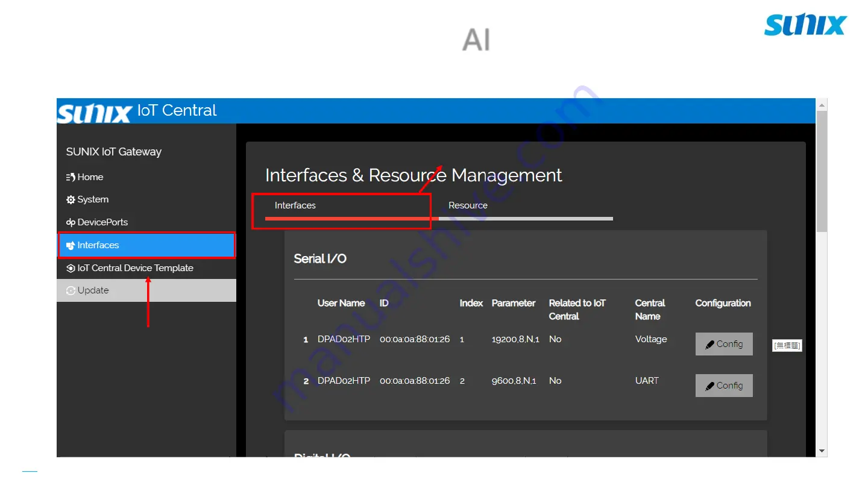Click the Serial I/O section heading
This screenshot has width=868, height=488.
pyautogui.click(x=320, y=258)
